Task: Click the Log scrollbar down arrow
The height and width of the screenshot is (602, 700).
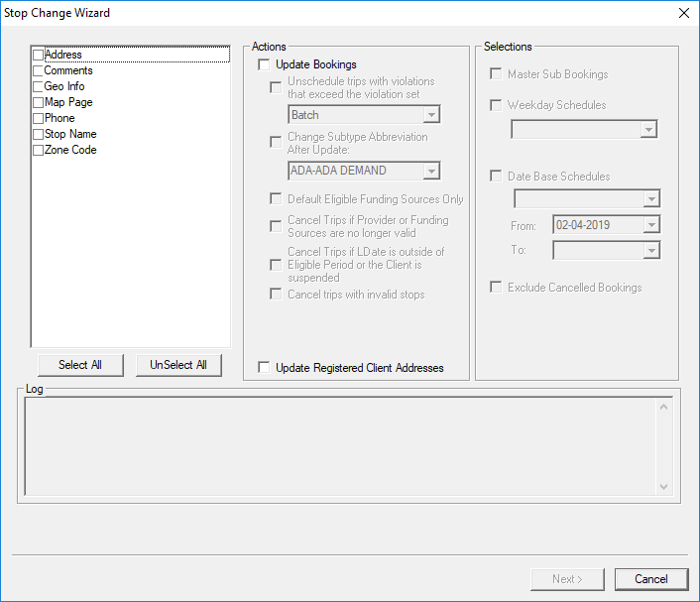Action: click(x=664, y=487)
